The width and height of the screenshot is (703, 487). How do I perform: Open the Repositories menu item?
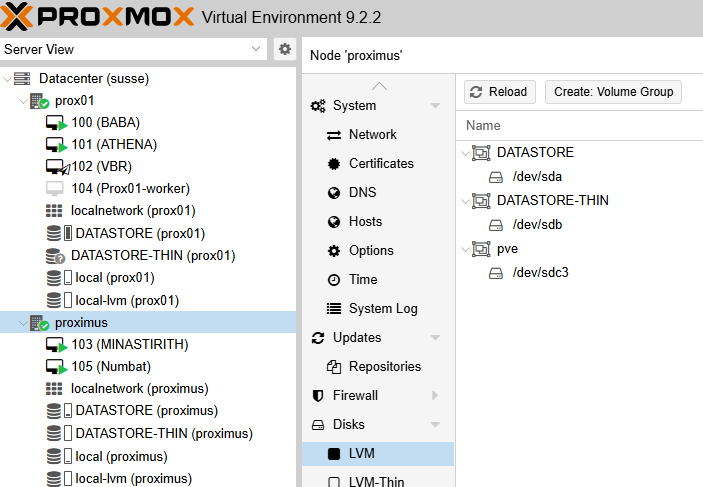pyautogui.click(x=385, y=367)
